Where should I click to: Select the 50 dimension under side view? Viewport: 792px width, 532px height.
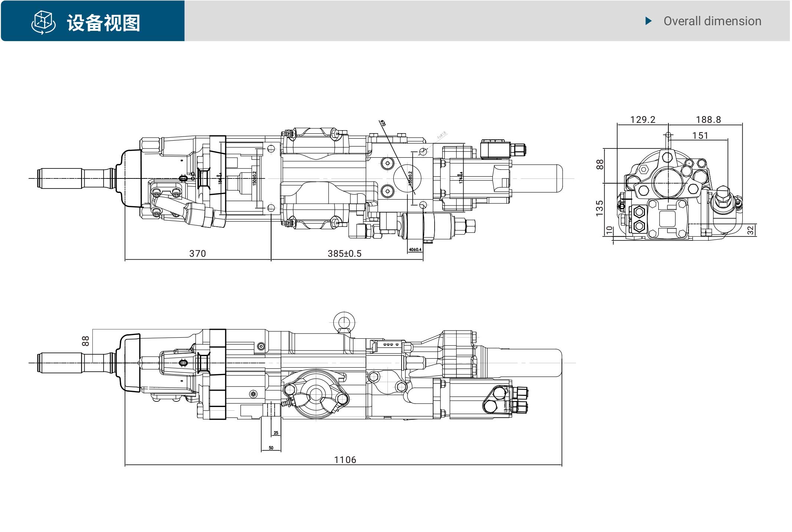pyautogui.click(x=271, y=448)
